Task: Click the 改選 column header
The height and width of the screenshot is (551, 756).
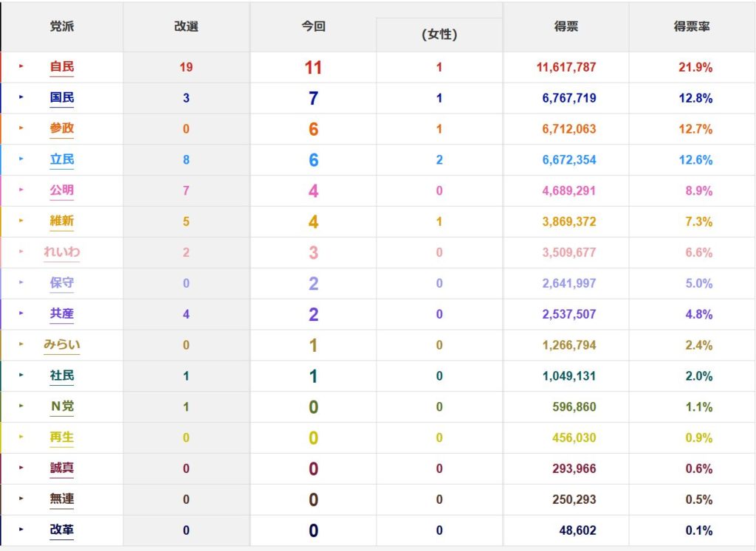Action: point(186,27)
